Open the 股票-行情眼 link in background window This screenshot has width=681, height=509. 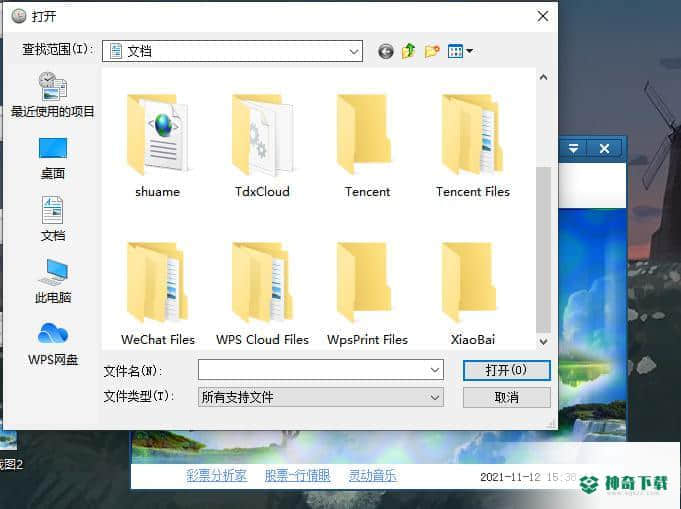[298, 476]
